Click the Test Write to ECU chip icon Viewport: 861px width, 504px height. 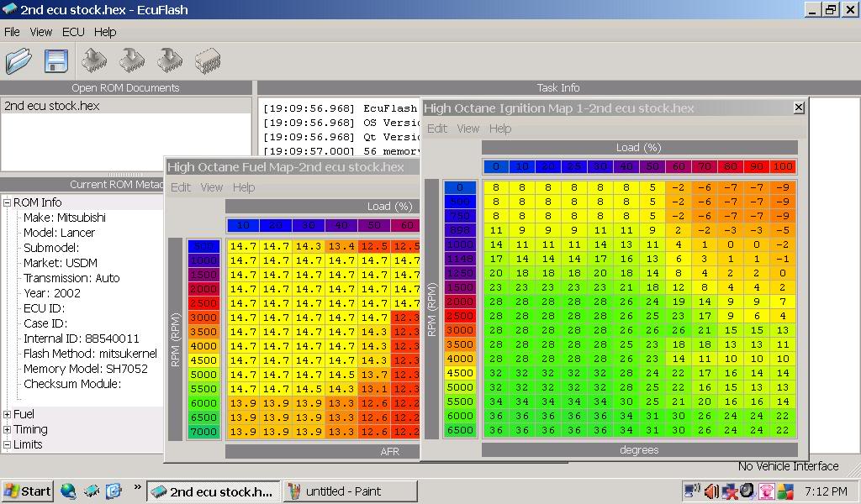pos(170,60)
